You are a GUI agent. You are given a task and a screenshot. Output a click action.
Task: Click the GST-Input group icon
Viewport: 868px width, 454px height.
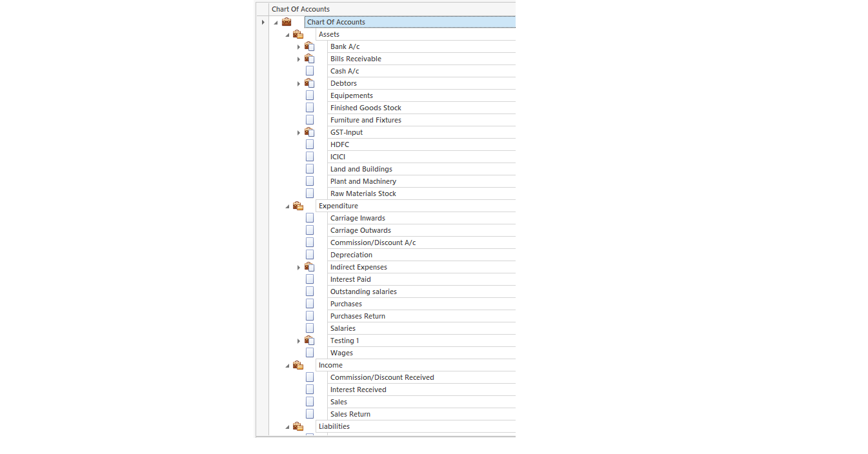point(310,132)
